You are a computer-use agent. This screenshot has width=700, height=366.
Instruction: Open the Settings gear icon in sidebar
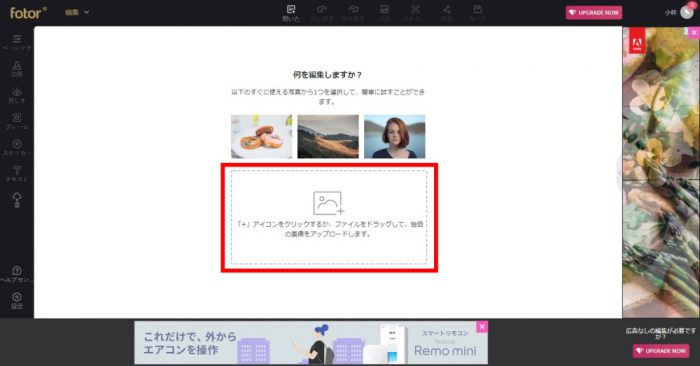click(17, 300)
